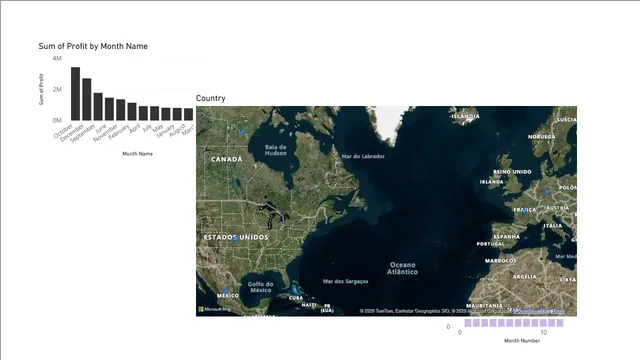Click the 'Month Number' axis title
The image size is (640, 360).
[x=522, y=340]
